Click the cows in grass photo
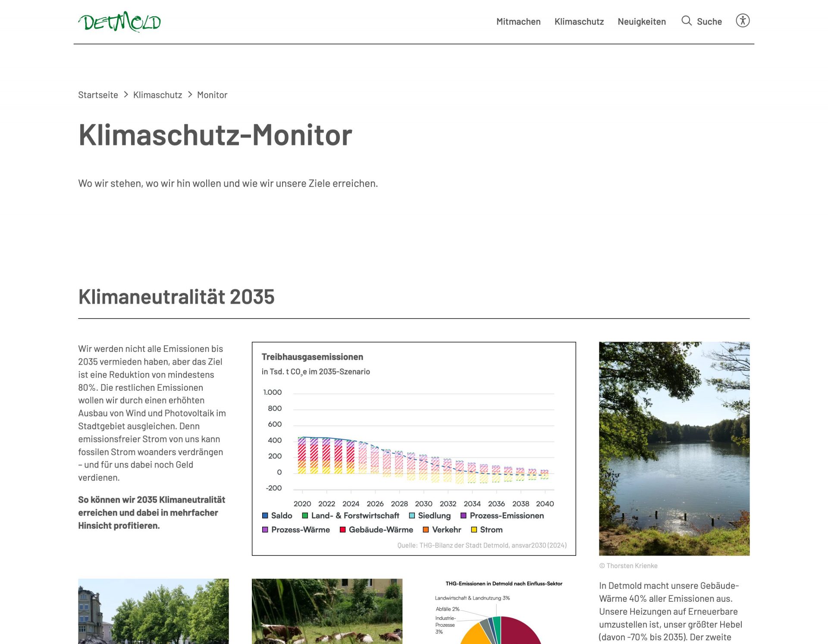This screenshot has width=828, height=644. 327,611
